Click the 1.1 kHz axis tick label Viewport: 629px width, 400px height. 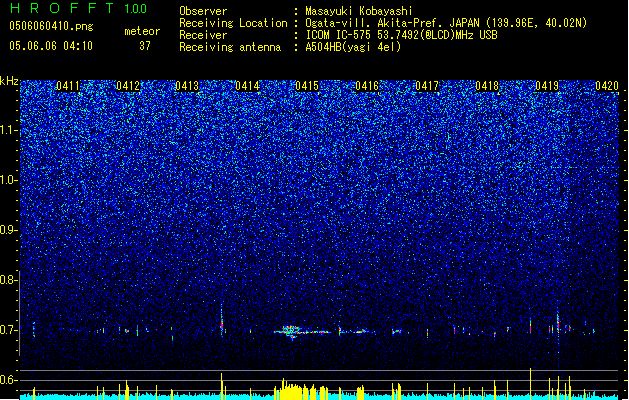point(8,130)
